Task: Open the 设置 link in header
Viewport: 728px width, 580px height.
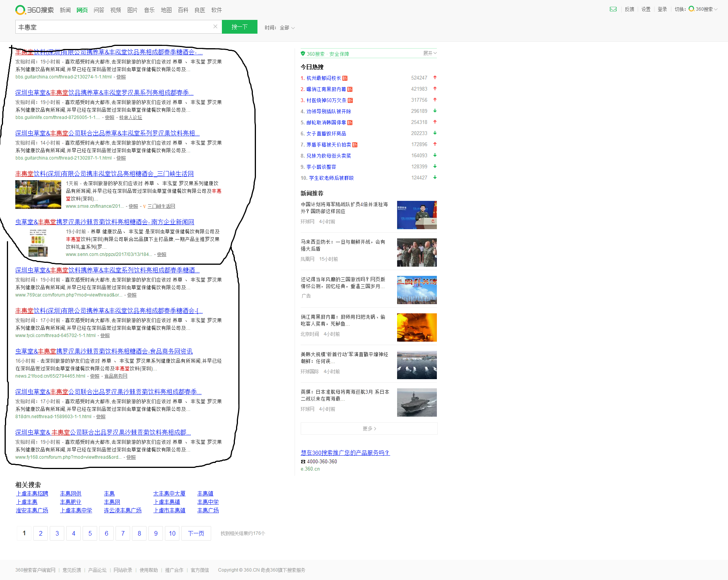Action: coord(646,9)
